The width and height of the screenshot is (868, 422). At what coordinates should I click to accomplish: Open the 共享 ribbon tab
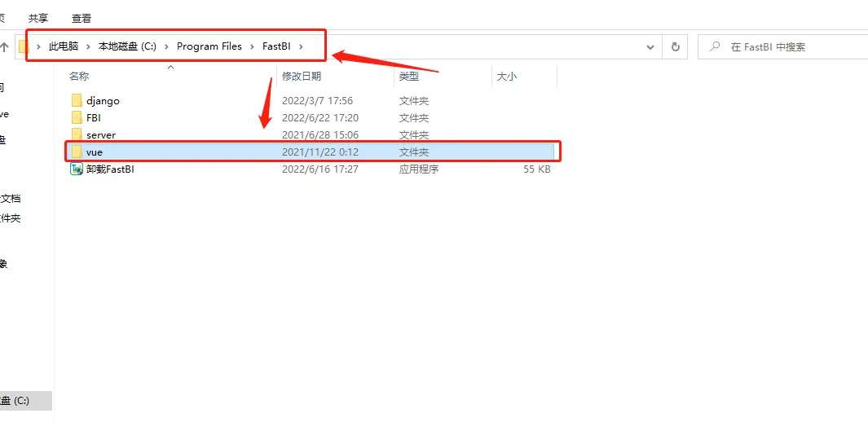tap(38, 18)
